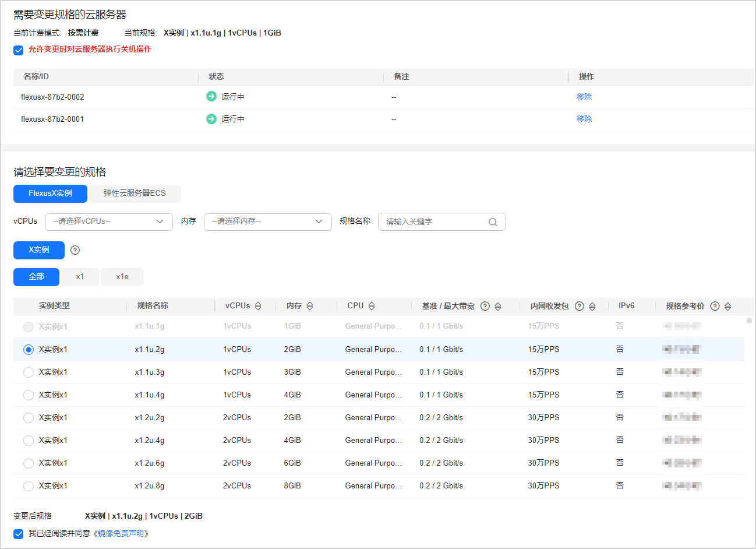Click the 规格名称 column header
This screenshot has width=756, height=549.
click(x=153, y=306)
